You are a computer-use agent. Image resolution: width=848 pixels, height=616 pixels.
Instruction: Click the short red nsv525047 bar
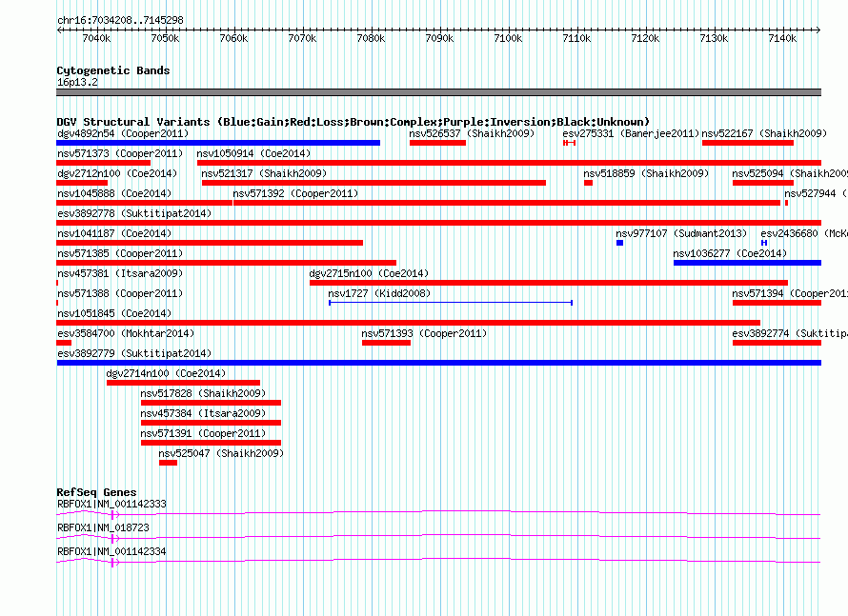pyautogui.click(x=169, y=463)
